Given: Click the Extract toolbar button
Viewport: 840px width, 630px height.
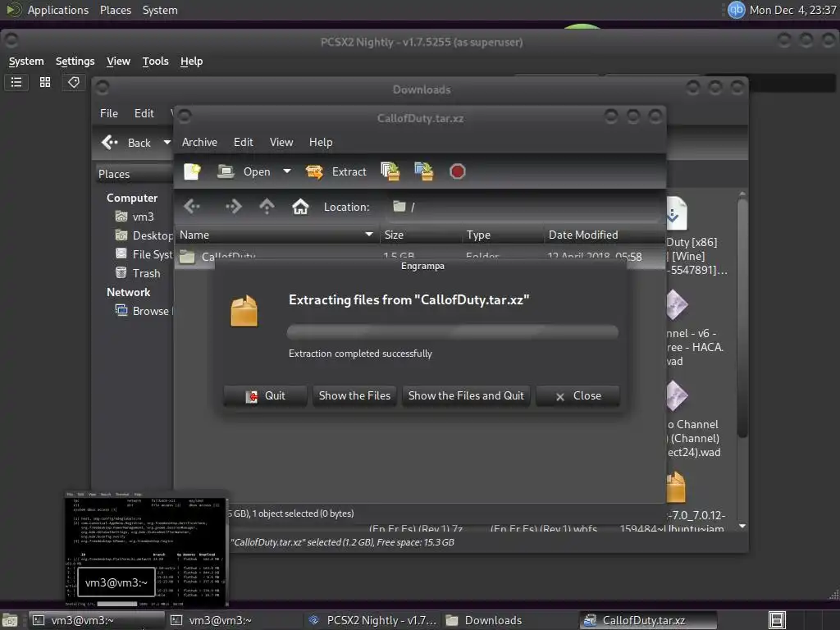Looking at the screenshot, I should click(336, 171).
